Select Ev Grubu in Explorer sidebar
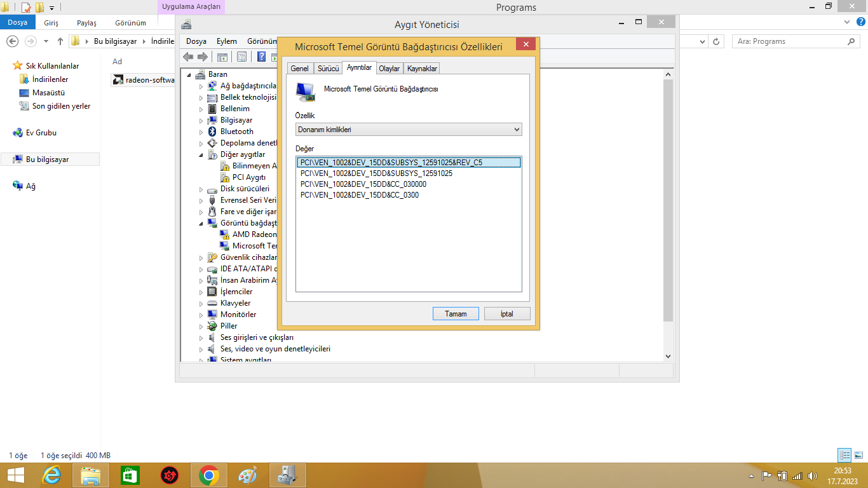 pyautogui.click(x=41, y=133)
